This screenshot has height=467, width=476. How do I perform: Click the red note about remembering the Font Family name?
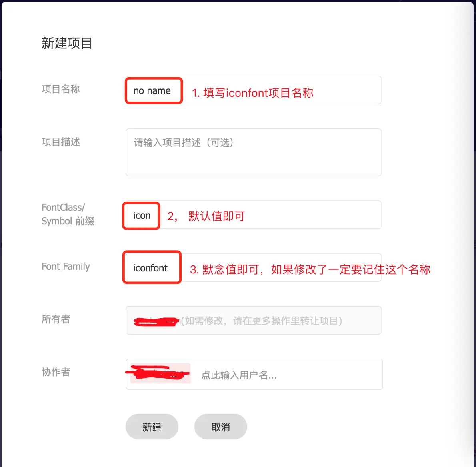tap(310, 269)
